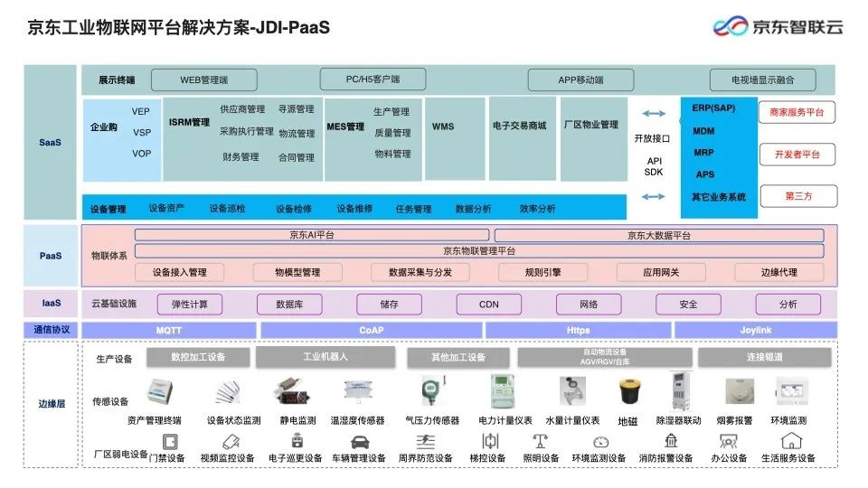The image size is (868, 488).
Task: Click the 资产管理终端 device image
Action: [159, 392]
